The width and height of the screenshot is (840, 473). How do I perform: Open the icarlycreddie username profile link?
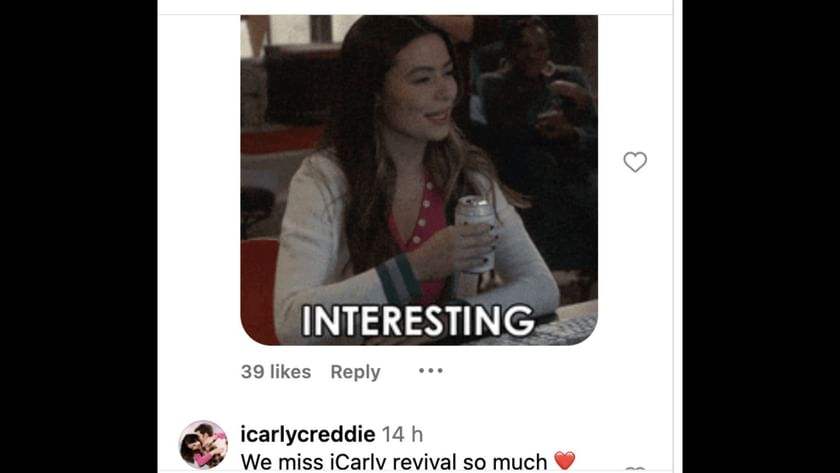(x=308, y=434)
